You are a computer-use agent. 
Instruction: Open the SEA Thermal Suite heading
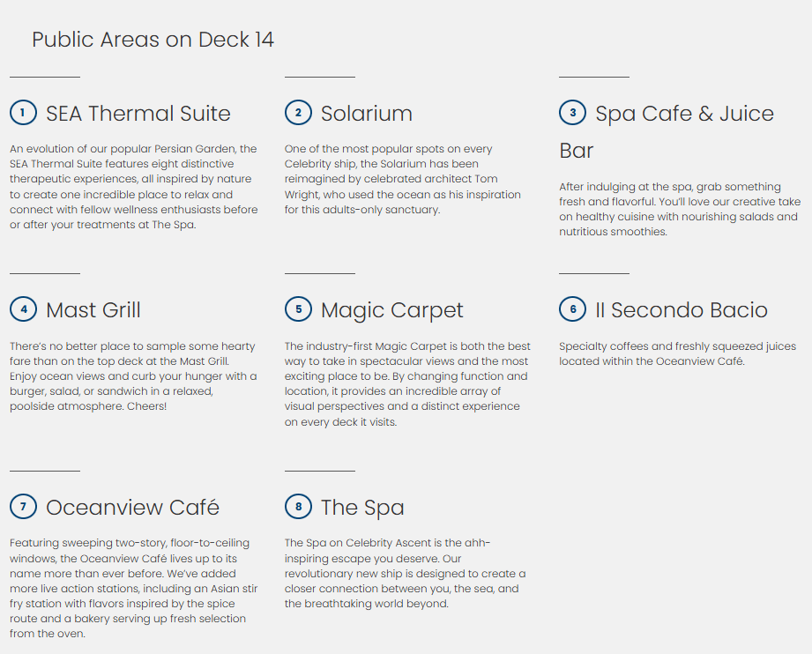[x=138, y=114]
